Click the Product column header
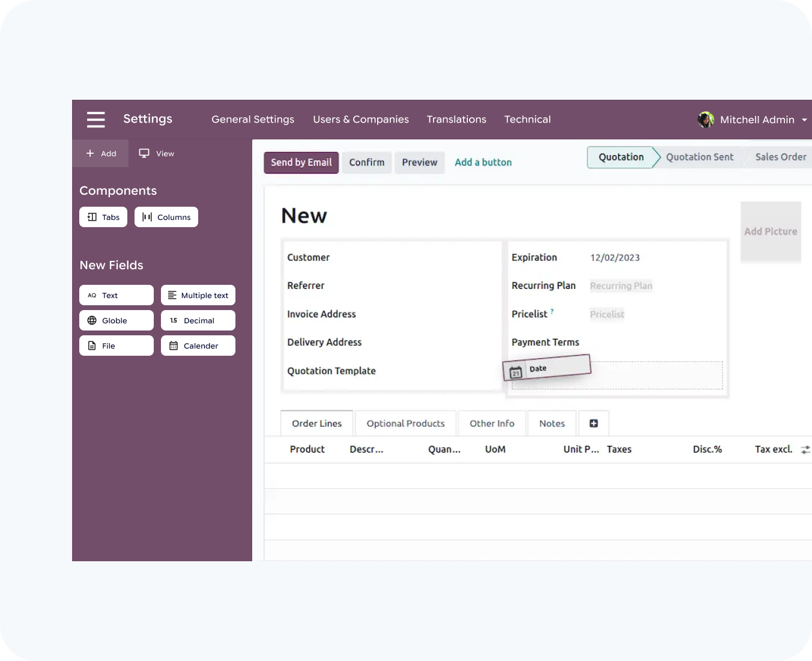This screenshot has width=812, height=661. 307,449
